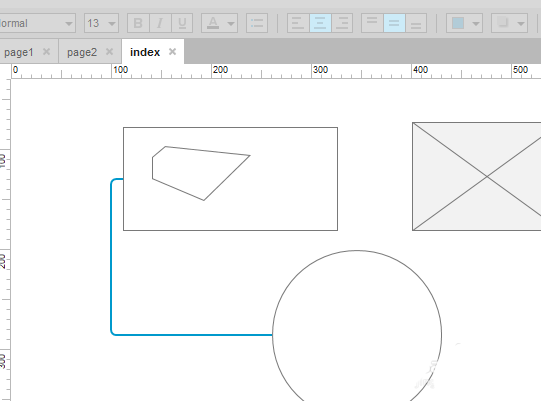Close the index tab

coord(172,52)
